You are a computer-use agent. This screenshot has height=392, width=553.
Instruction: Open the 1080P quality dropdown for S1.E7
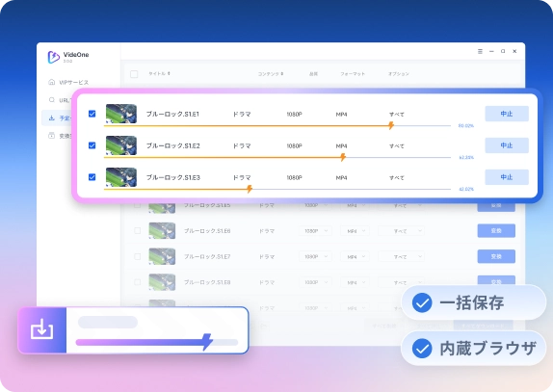315,256
